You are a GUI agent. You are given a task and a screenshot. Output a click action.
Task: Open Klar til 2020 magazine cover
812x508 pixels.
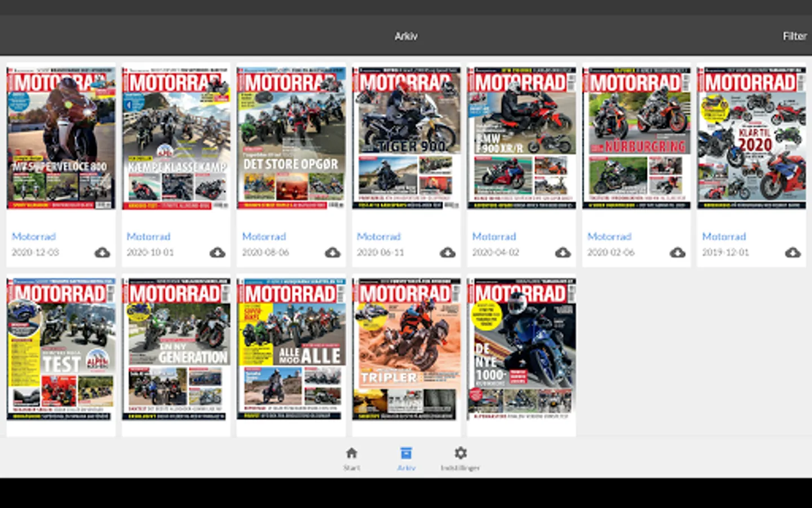point(751,138)
